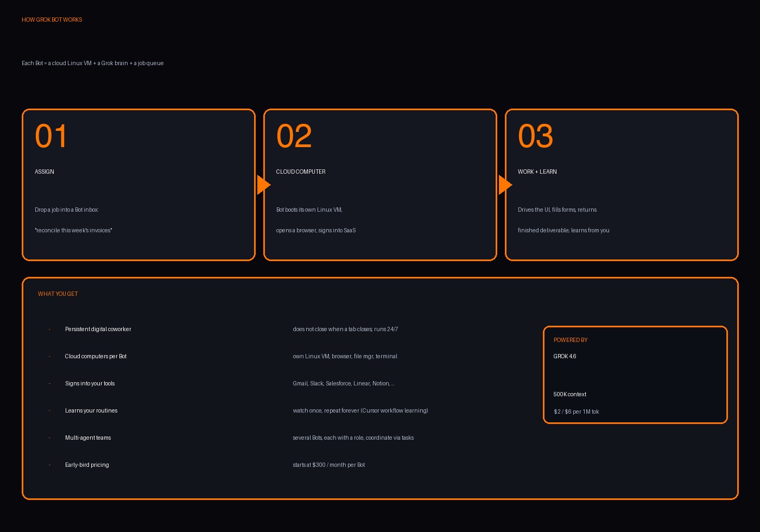Click the large '03' step number
Image resolution: width=760 pixels, height=532 pixels.
tap(535, 136)
